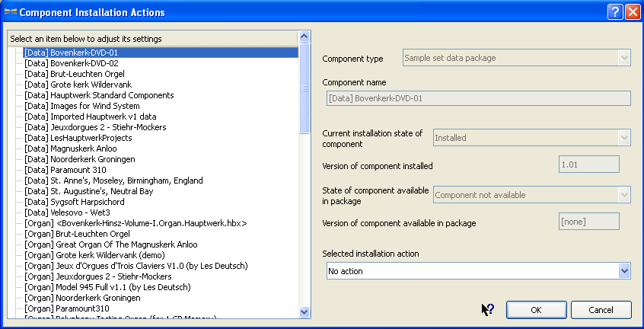
Task: Select [Data] LesHauptwerkProjects
Action: (78, 138)
